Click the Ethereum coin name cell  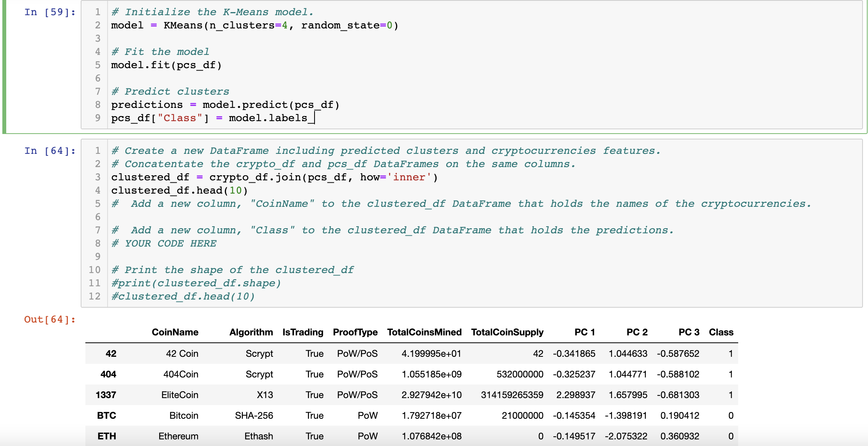(178, 436)
